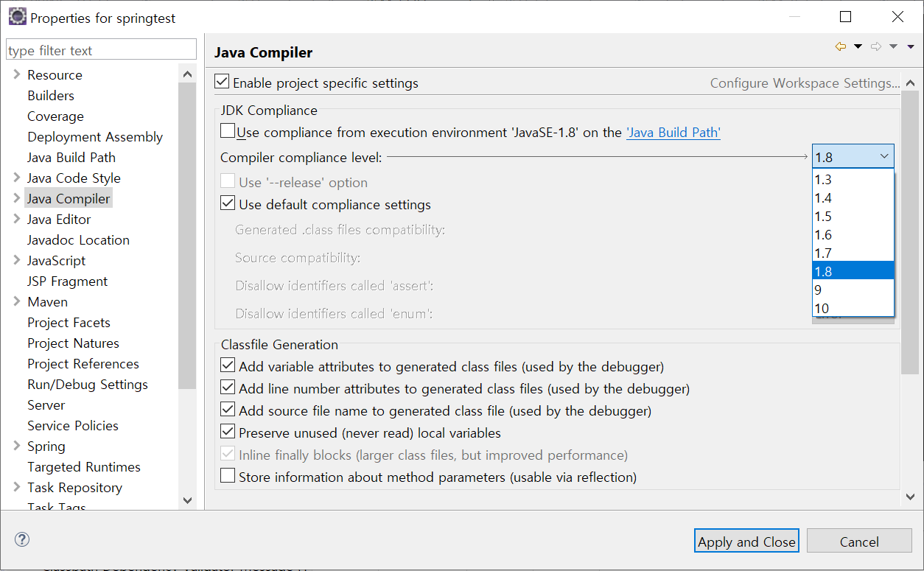Toggle Preserve unused local variables checkbox

click(x=228, y=432)
